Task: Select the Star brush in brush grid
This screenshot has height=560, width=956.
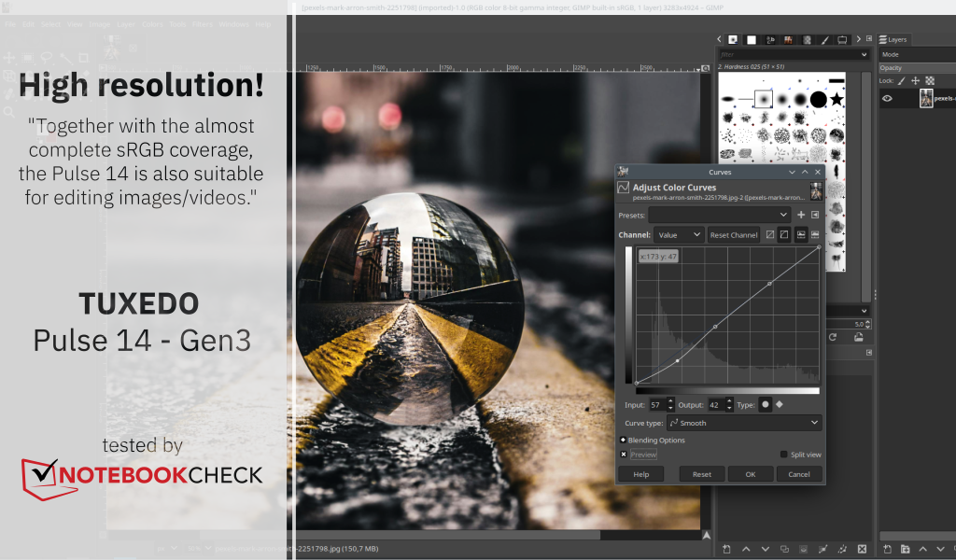Action: pos(836,99)
